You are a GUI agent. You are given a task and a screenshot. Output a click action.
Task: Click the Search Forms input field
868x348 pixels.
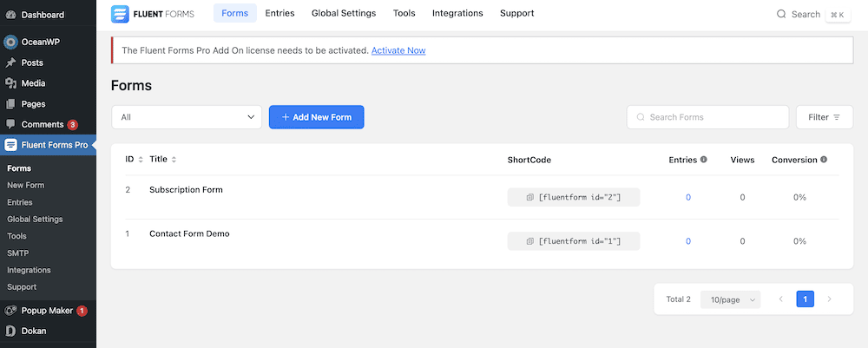coord(707,117)
